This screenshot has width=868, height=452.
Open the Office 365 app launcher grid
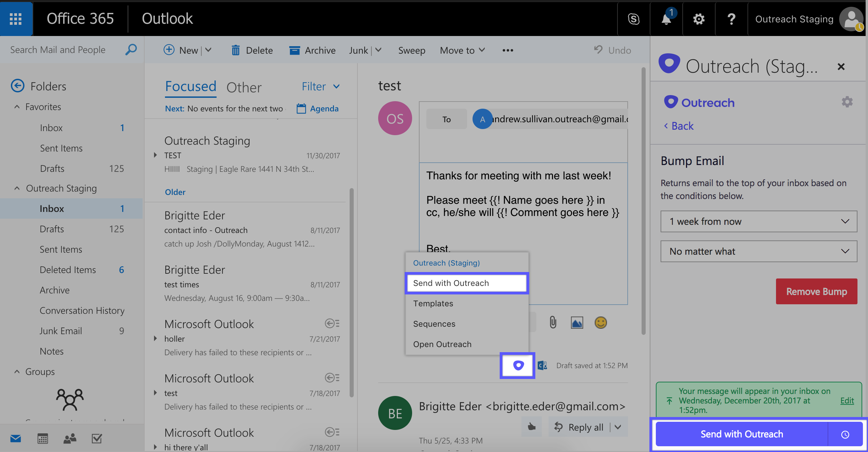pyautogui.click(x=16, y=19)
